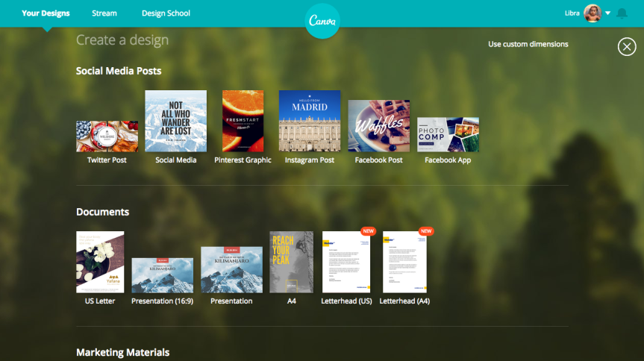Pick the Pinterest Graphic thumbnail
Screen dimensions: 644x361
[x=243, y=121]
